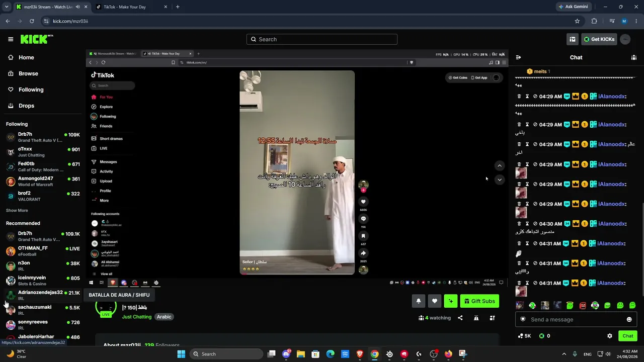The image size is (644, 362).
Task: Open the Kick shop icon beside Get KICKs
Action: tap(572, 39)
